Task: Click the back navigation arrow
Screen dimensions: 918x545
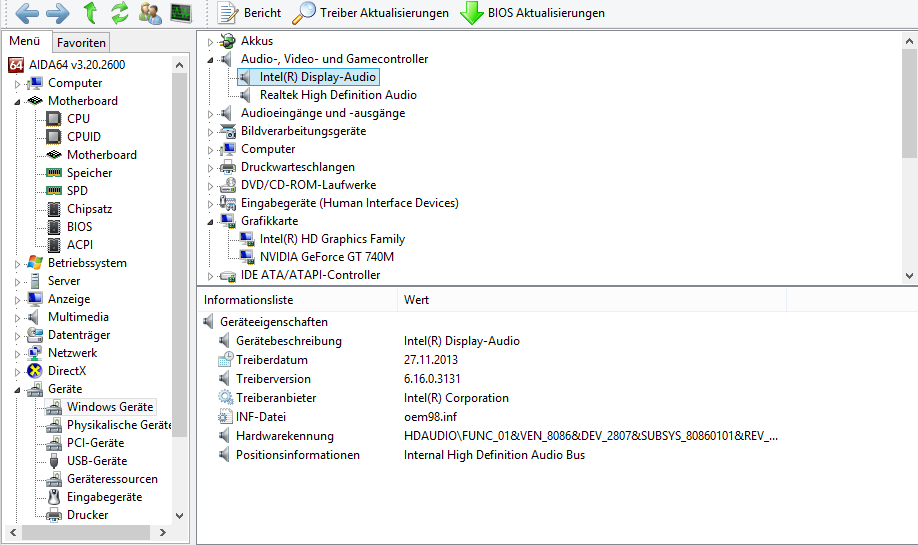Action: (x=27, y=13)
